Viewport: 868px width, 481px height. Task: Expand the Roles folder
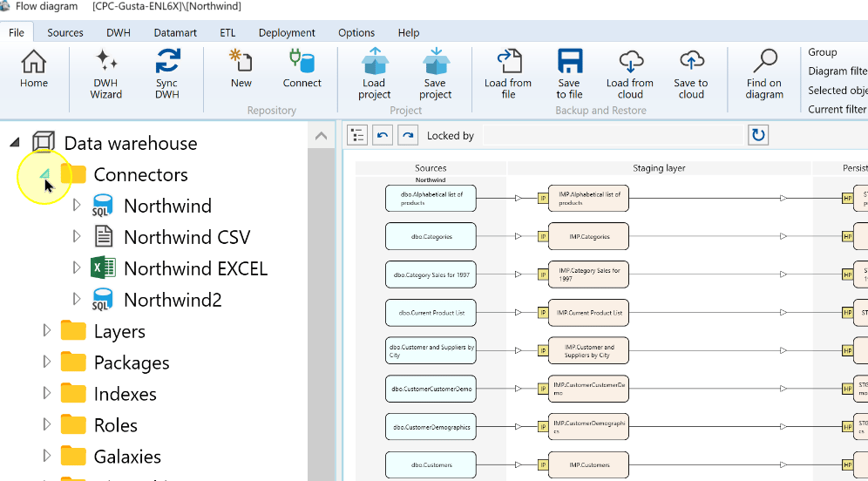(46, 424)
